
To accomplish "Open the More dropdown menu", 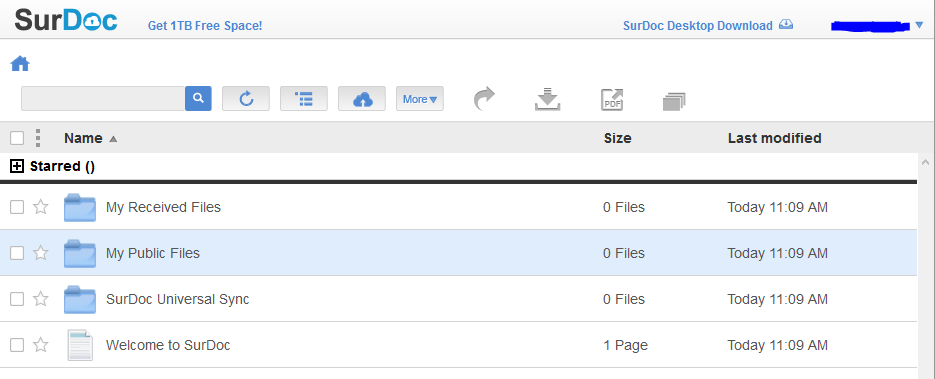I will [x=420, y=99].
